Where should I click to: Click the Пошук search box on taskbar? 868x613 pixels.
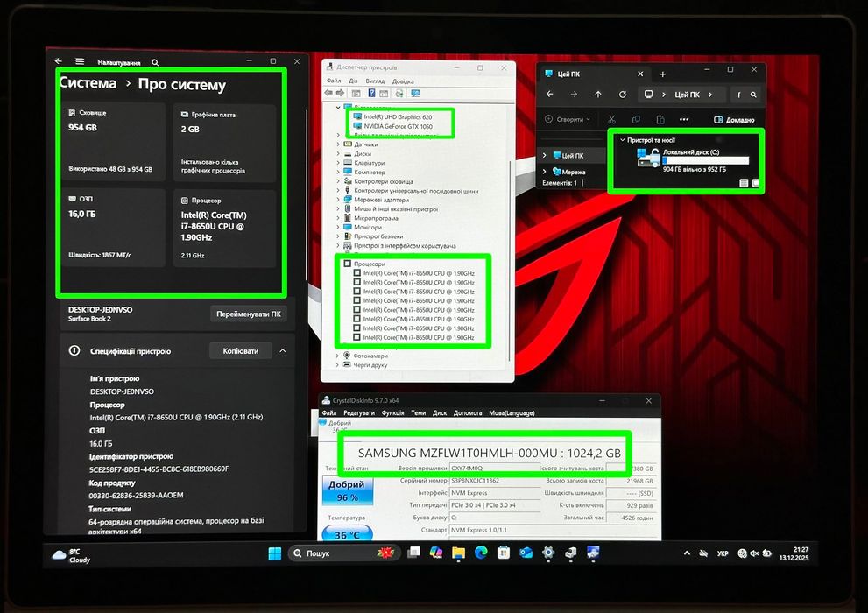(342, 553)
